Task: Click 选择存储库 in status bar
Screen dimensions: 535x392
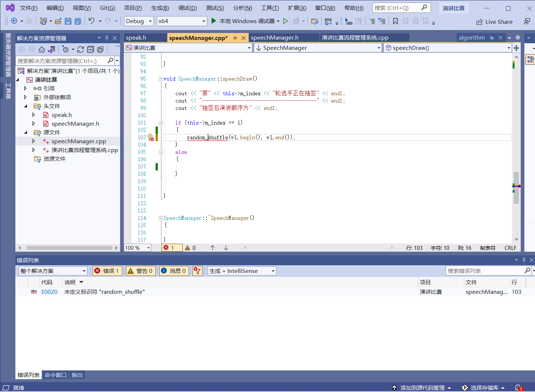Action: (x=483, y=388)
